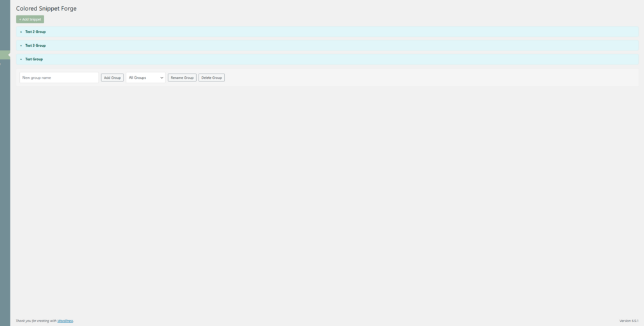Click the Add Snippet button
The height and width of the screenshot is (326, 644).
(x=30, y=19)
